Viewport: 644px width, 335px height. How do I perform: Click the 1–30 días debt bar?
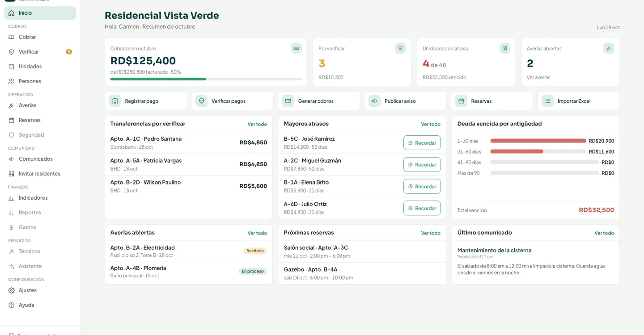(538, 141)
